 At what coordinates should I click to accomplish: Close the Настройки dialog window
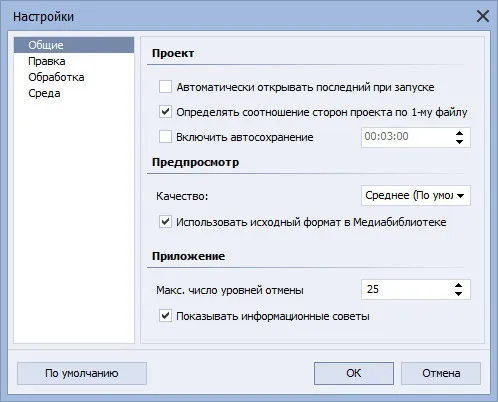483,16
